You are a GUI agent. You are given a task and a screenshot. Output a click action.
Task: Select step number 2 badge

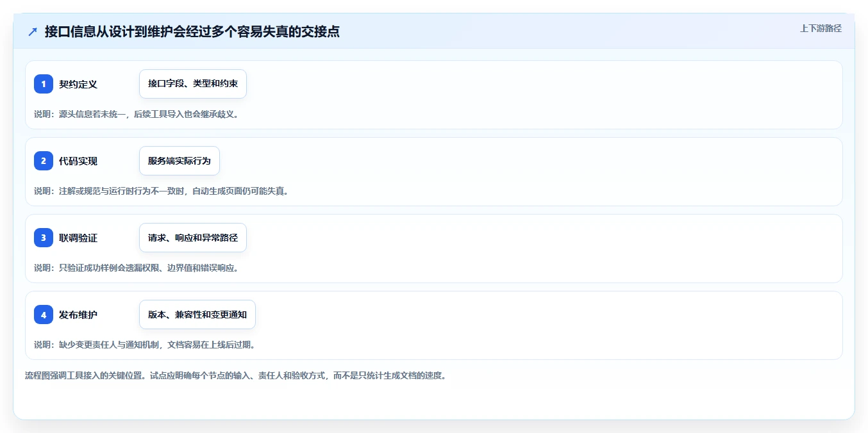pos(44,161)
